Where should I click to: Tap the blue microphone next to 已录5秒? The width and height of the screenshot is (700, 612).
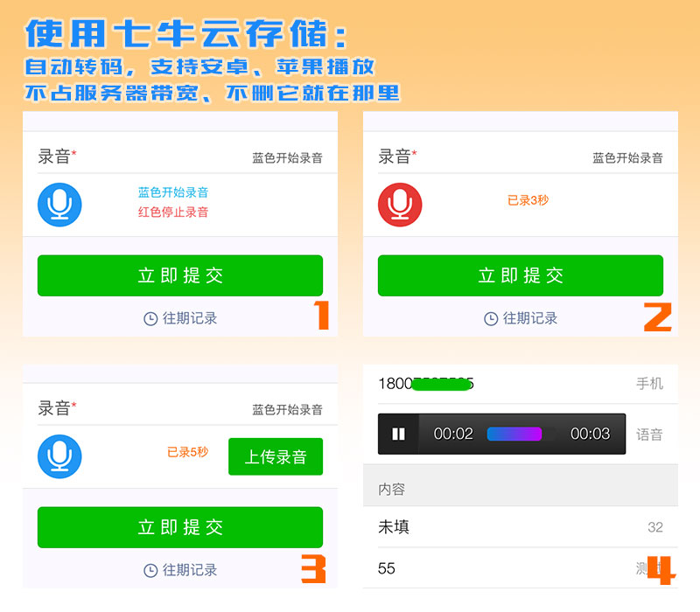[x=59, y=456]
